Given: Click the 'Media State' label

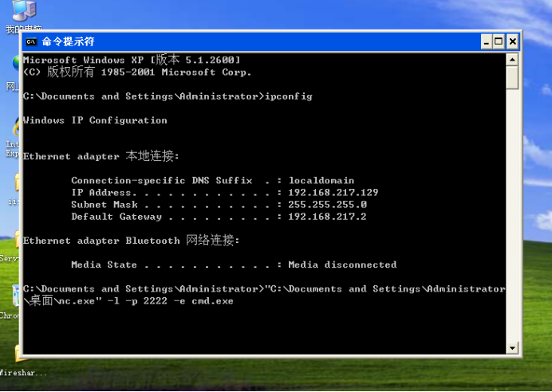Looking at the screenshot, I should (104, 265).
